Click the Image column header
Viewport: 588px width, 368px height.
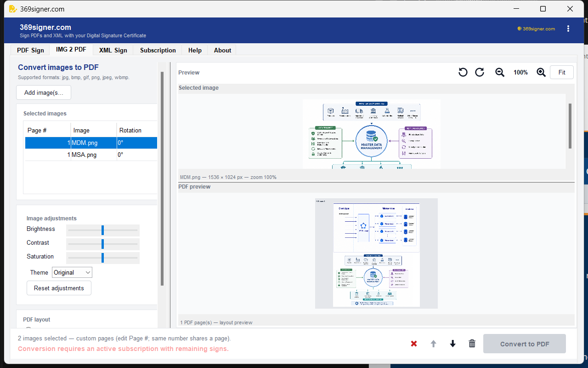pos(94,130)
